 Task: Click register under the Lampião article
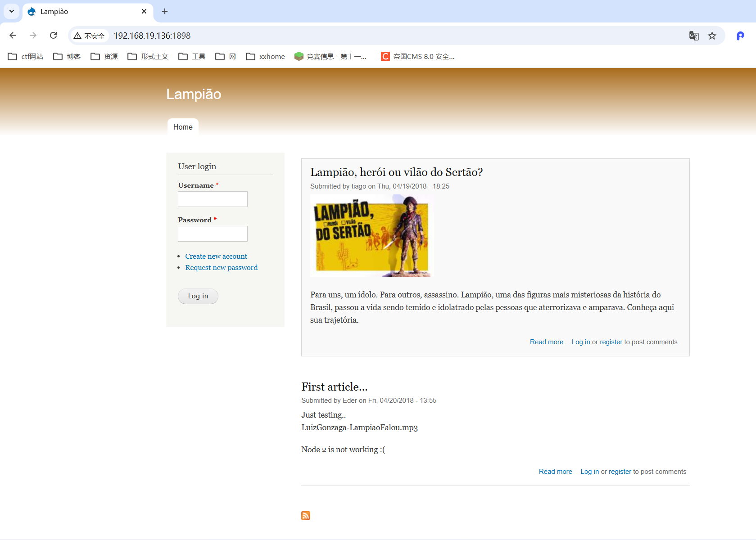coord(611,342)
